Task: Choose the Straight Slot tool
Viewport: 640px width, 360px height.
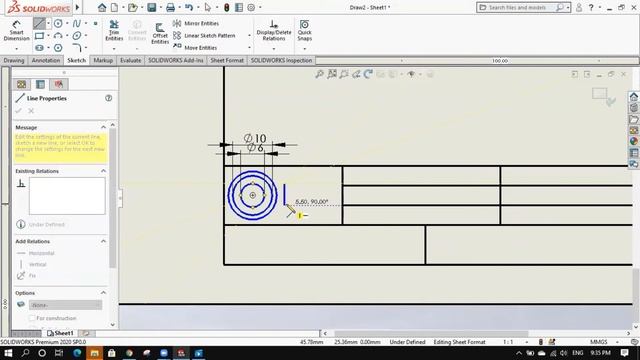Action: coord(39,48)
